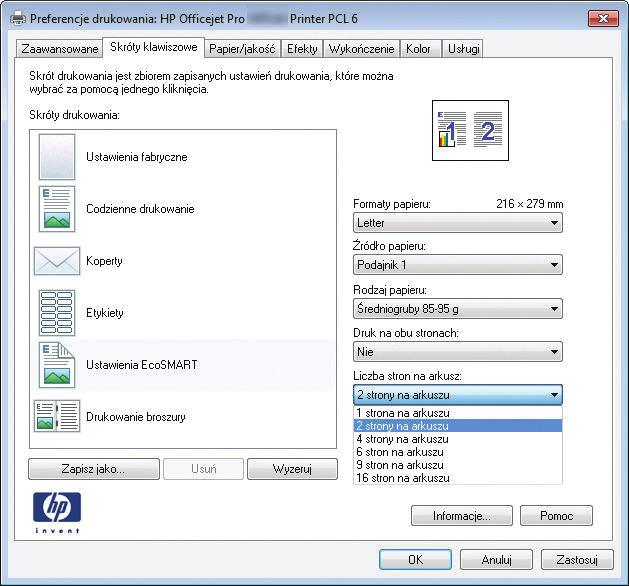Open the Efekty tab
Screen dimensions: 629x586
pos(302,49)
